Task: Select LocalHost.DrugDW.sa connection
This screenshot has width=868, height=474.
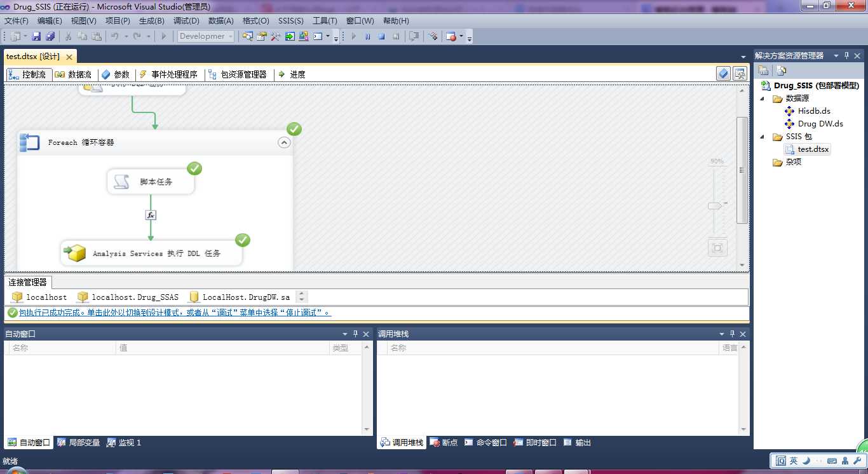Action: [x=240, y=297]
